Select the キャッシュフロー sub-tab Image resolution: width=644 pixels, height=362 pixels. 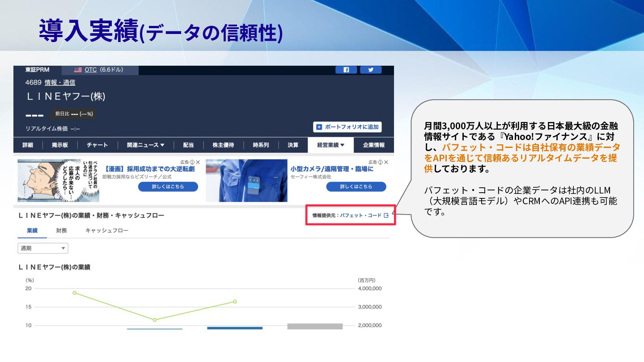[x=107, y=231]
